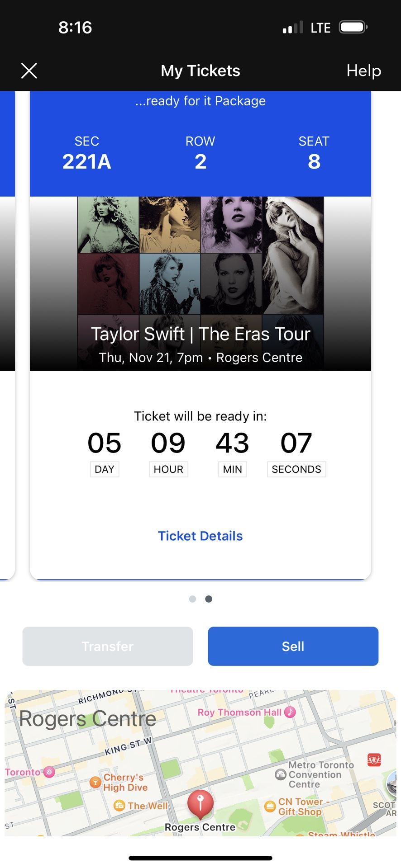The width and height of the screenshot is (401, 868).
Task: Click the Rogers Centre map pin
Action: click(x=200, y=802)
